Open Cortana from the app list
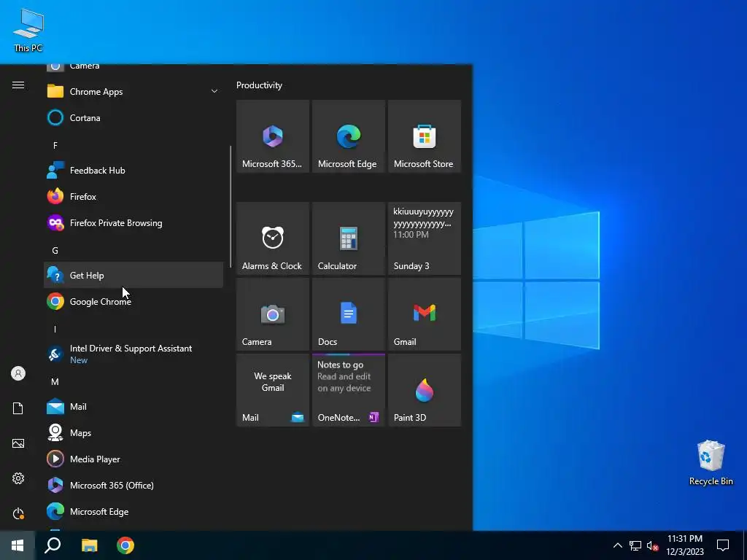This screenshot has height=560, width=747. pyautogui.click(x=133, y=117)
